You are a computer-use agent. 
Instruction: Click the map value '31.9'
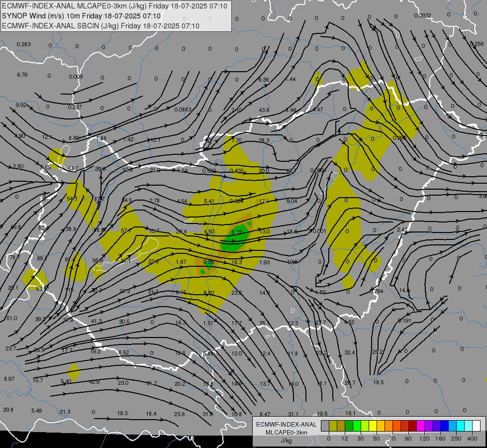pyautogui.click(x=208, y=414)
